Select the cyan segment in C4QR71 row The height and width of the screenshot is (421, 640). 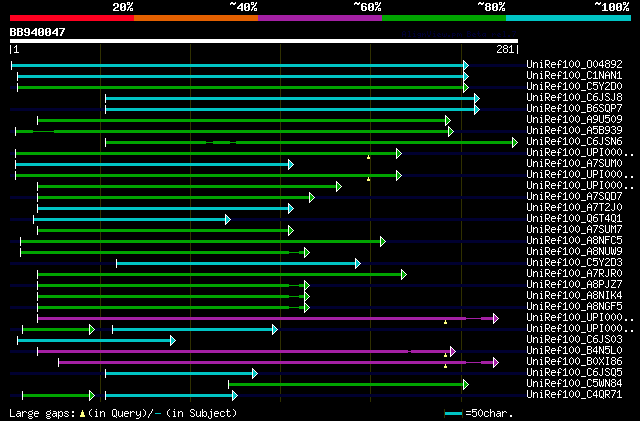tap(171, 396)
